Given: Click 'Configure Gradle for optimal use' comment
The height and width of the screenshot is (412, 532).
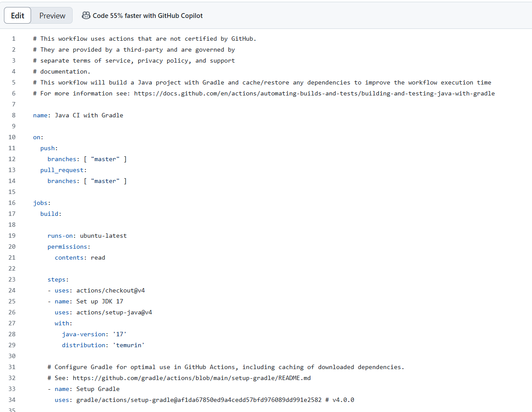Looking at the screenshot, I should [226, 367].
